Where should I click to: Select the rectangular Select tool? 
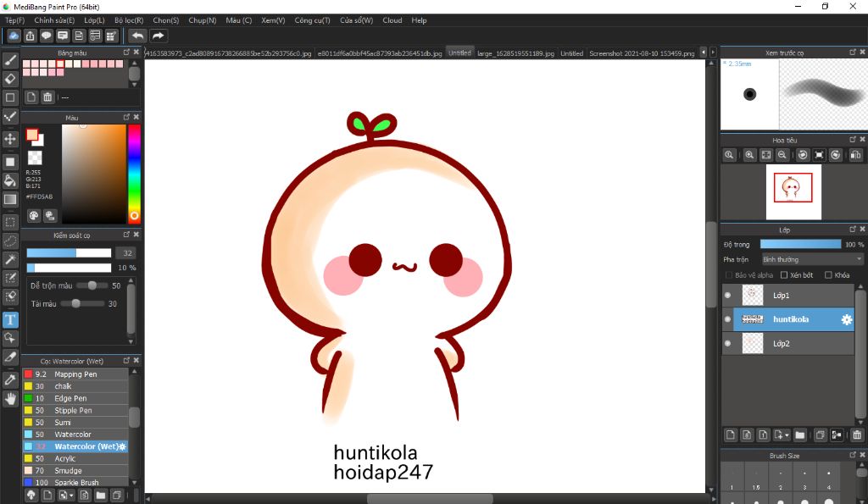click(10, 223)
